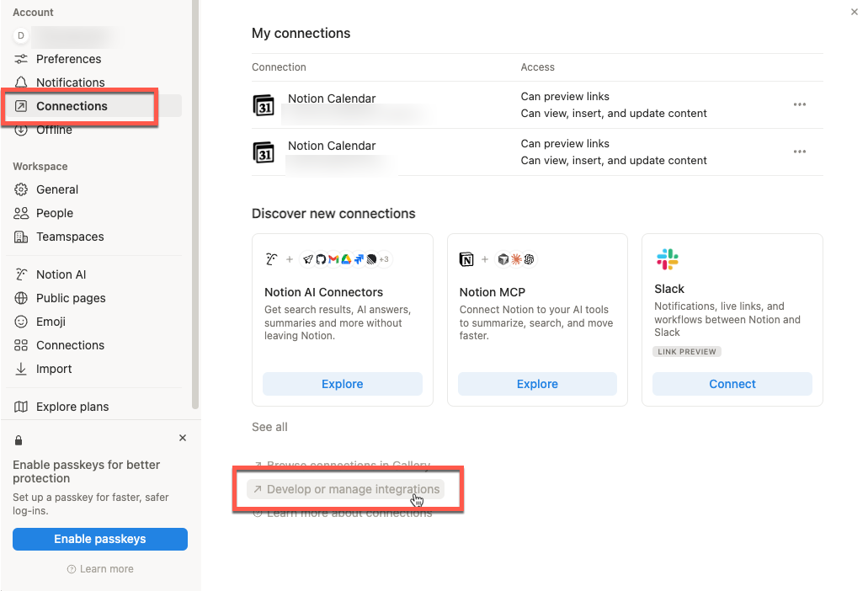The width and height of the screenshot is (868, 591).
Task: Click the Notion MCP logo icon
Action: [466, 259]
